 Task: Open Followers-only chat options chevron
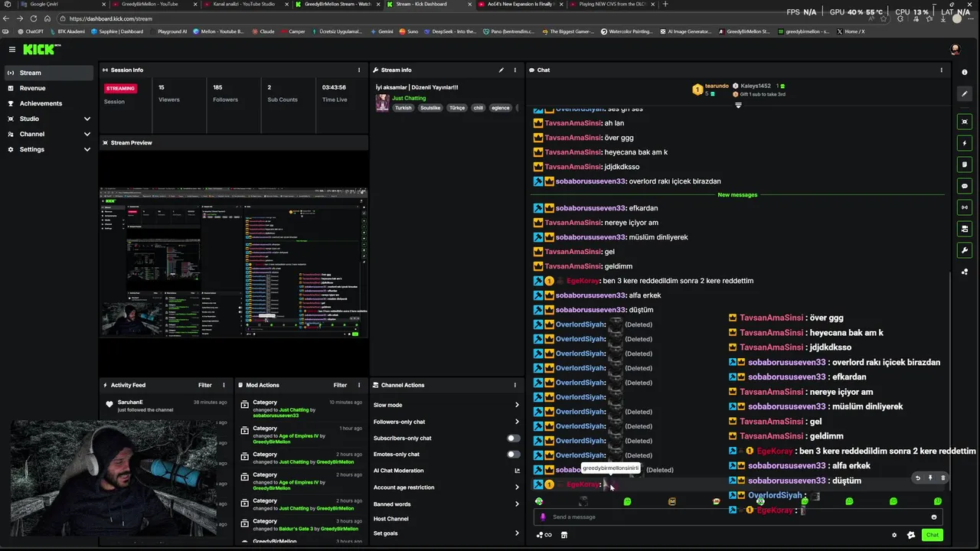click(517, 422)
